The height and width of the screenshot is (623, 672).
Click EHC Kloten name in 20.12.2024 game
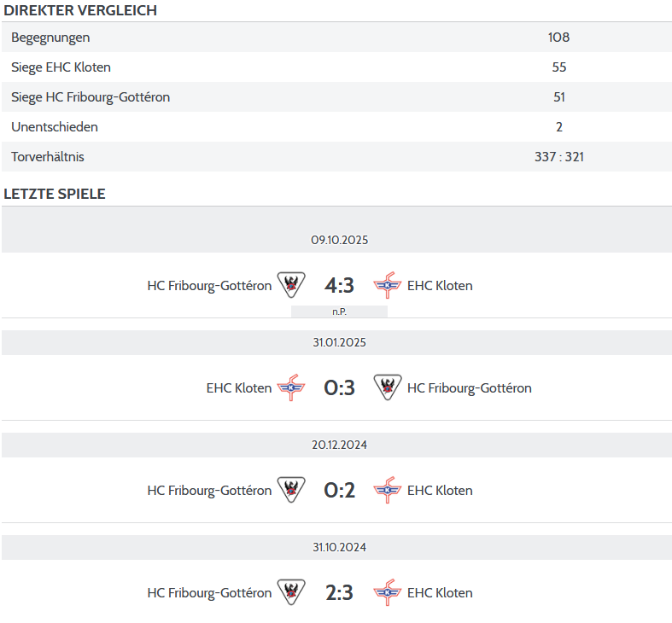(x=440, y=490)
